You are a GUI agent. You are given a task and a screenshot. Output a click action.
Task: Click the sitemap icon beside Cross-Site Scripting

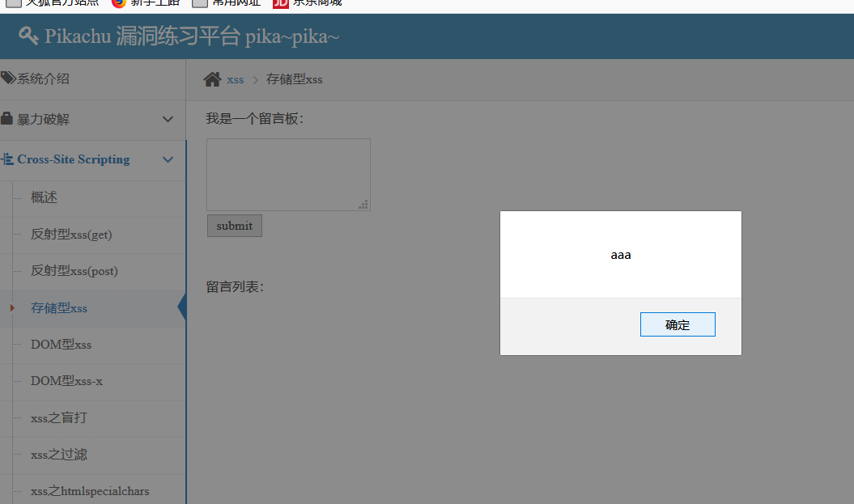pos(8,159)
